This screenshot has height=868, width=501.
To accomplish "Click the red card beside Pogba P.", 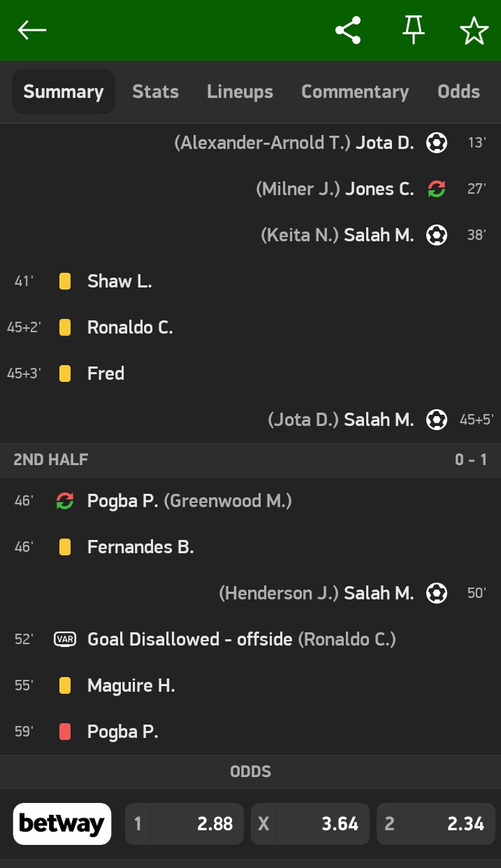I will [65, 732].
